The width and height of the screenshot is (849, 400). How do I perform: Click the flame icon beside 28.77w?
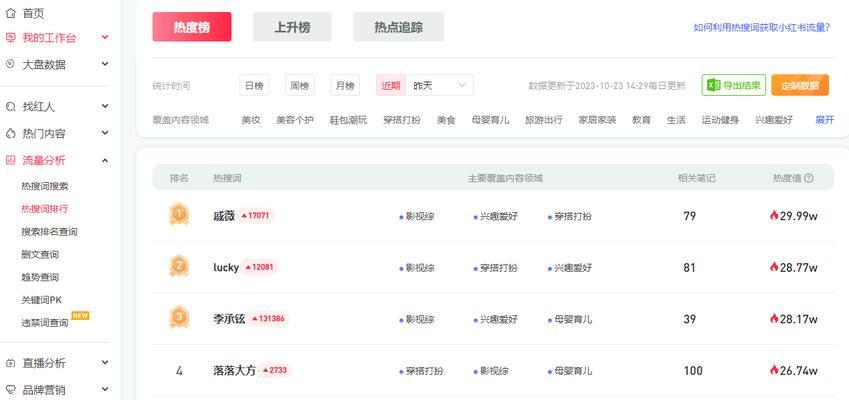(774, 267)
